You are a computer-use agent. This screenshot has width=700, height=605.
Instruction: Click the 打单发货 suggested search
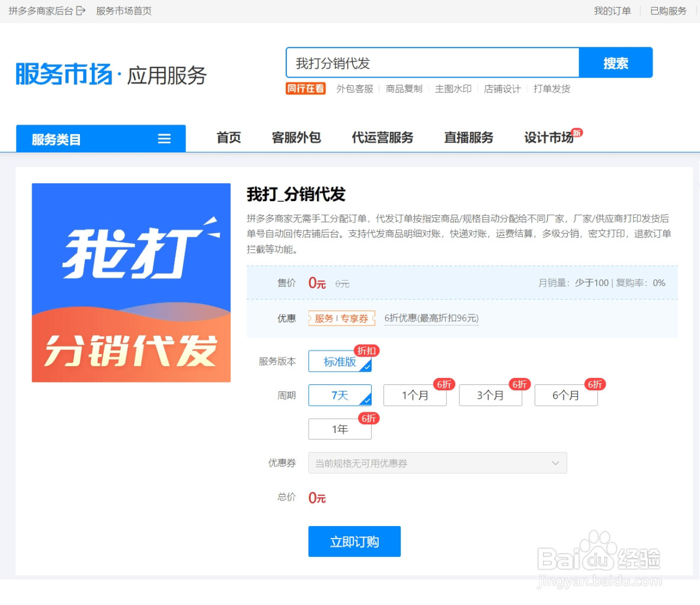click(552, 89)
